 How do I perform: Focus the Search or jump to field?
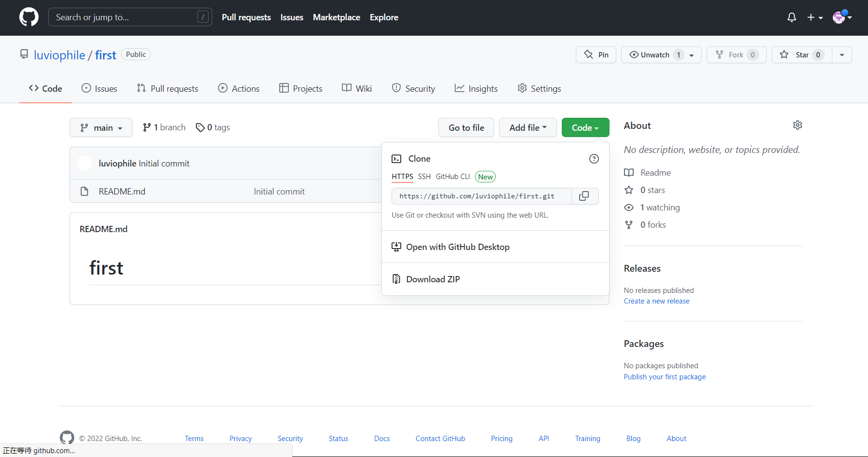coord(130,17)
